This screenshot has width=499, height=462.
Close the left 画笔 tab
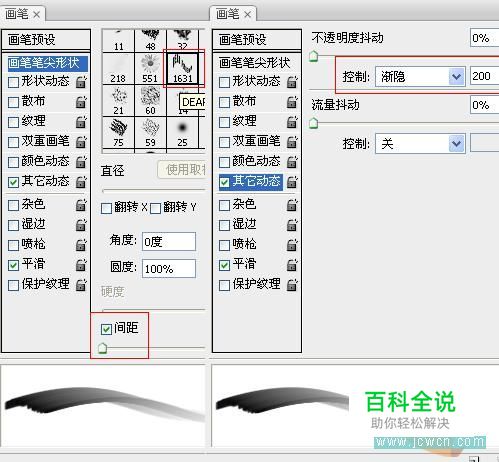[37, 15]
